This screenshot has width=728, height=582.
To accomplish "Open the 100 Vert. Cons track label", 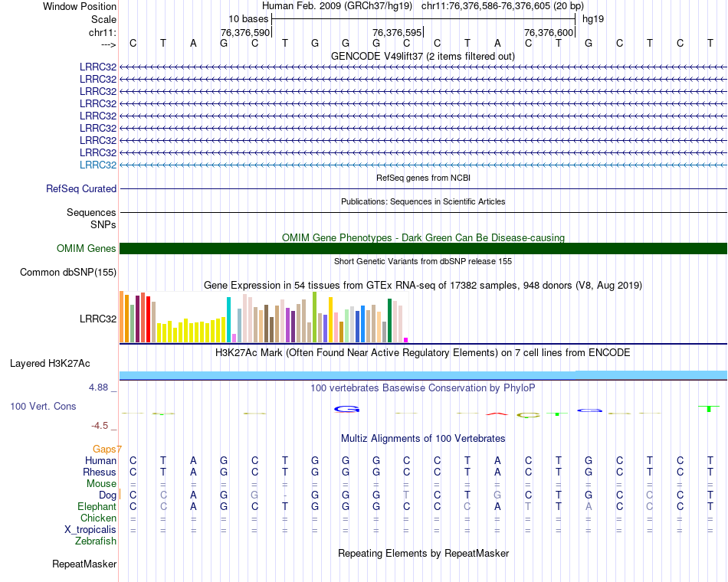I will (x=43, y=406).
